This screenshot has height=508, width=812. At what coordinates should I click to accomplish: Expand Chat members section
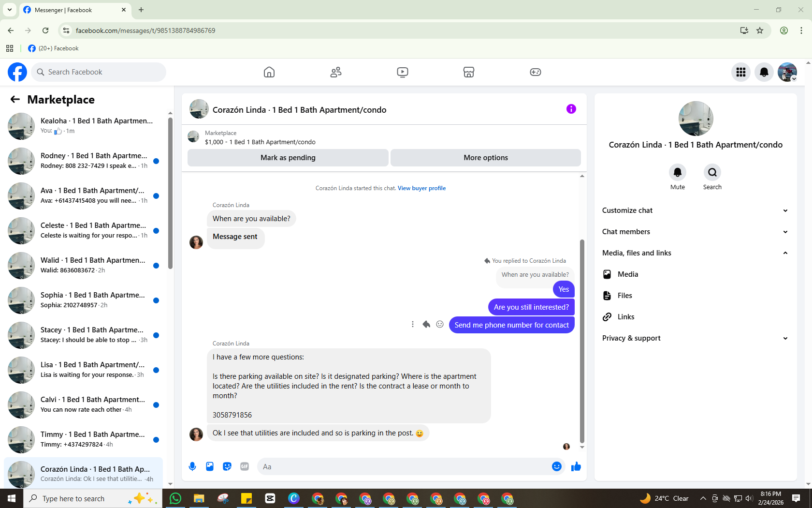point(696,232)
